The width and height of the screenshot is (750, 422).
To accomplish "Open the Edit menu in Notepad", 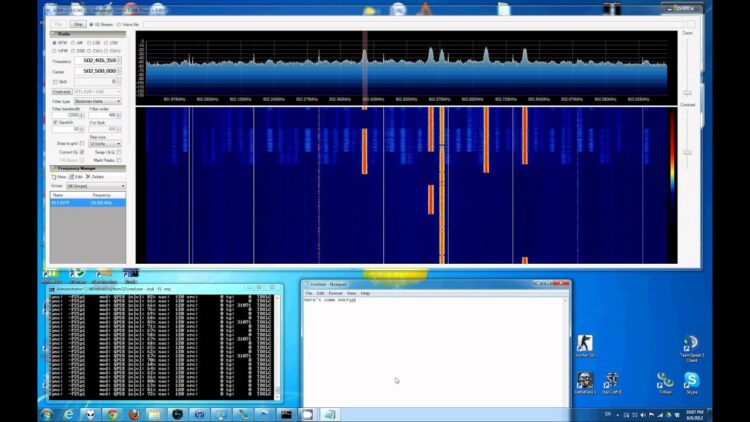I will pyautogui.click(x=321, y=293).
